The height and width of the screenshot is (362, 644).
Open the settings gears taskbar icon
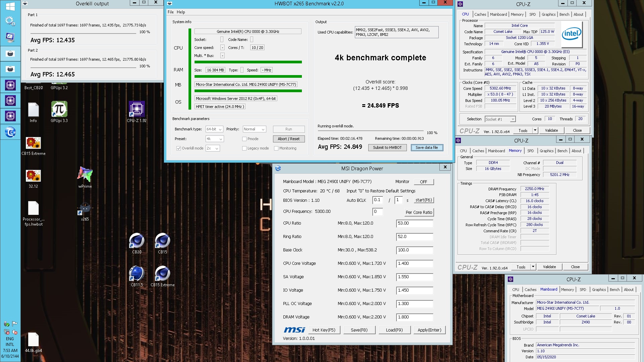[x=10, y=21]
